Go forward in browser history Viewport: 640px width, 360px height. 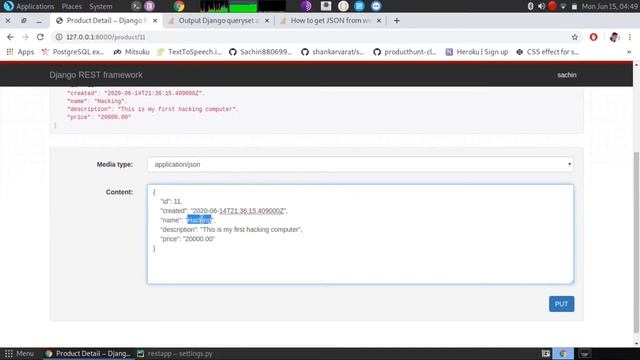(x=25, y=37)
